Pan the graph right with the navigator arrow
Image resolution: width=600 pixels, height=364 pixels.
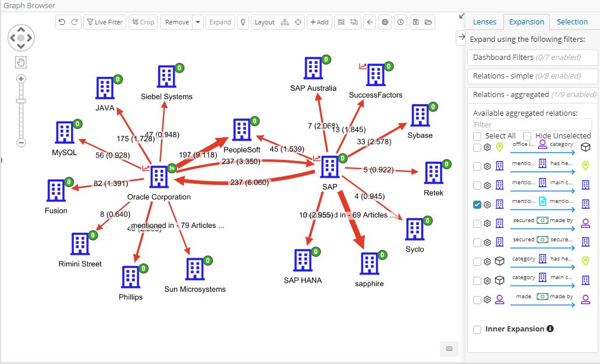coord(30,38)
